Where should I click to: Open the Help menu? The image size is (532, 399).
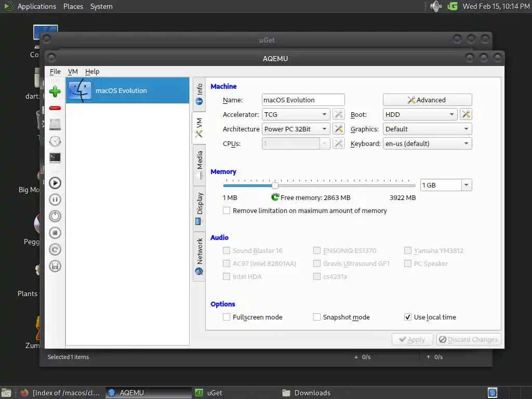coord(92,71)
